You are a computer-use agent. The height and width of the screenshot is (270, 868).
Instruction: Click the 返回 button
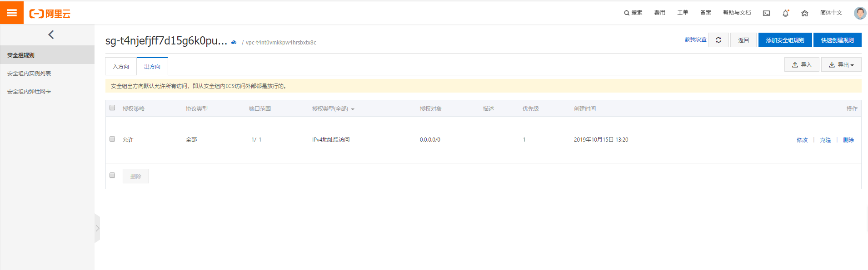click(743, 40)
